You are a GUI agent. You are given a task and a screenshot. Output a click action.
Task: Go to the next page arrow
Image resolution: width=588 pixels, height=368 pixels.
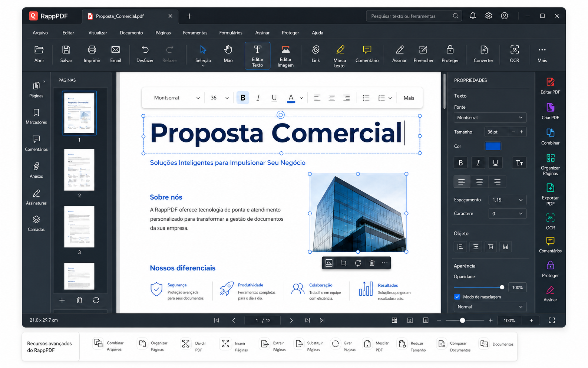pos(291,321)
